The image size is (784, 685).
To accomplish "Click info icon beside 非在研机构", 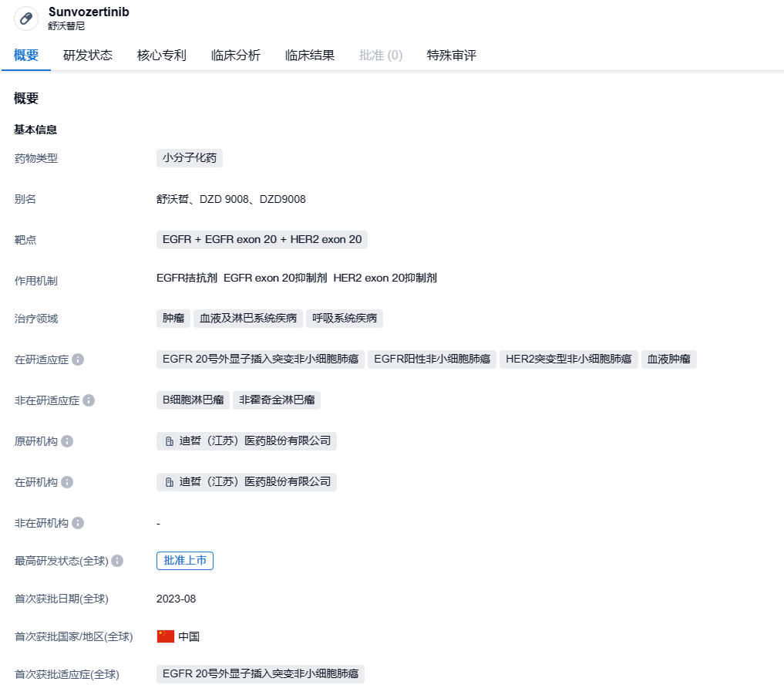I will (x=78, y=523).
